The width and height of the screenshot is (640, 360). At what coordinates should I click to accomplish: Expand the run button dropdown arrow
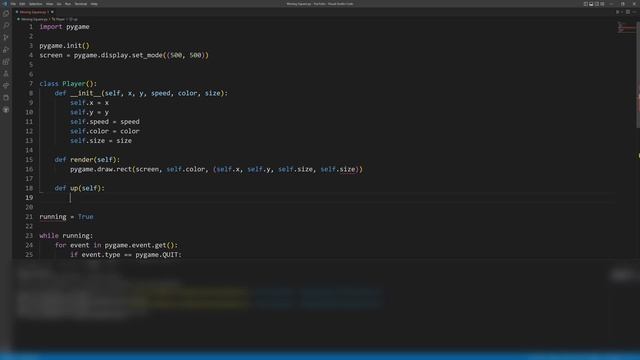(x=622, y=12)
